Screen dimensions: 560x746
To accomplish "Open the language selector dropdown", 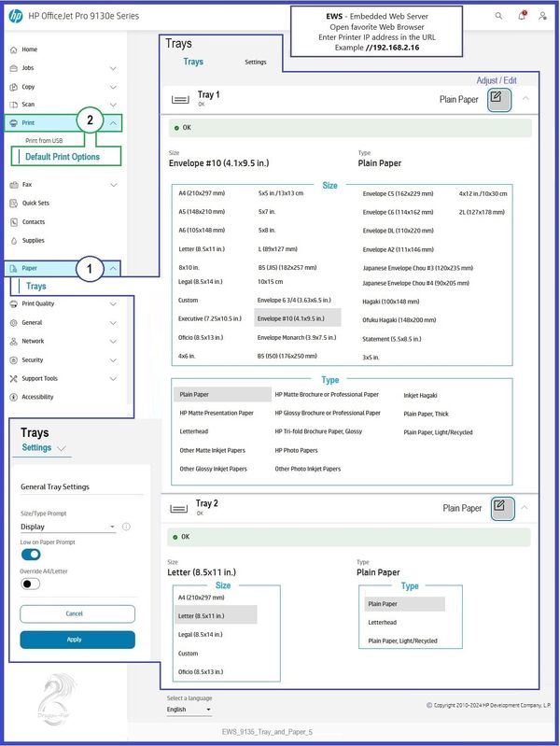I will point(189,710).
